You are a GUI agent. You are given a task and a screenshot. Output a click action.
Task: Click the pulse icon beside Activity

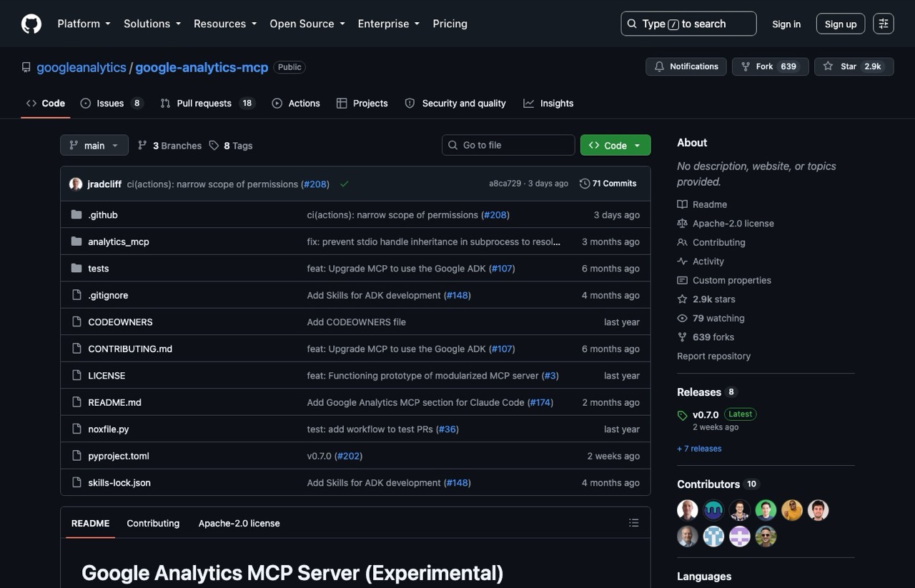tap(682, 261)
